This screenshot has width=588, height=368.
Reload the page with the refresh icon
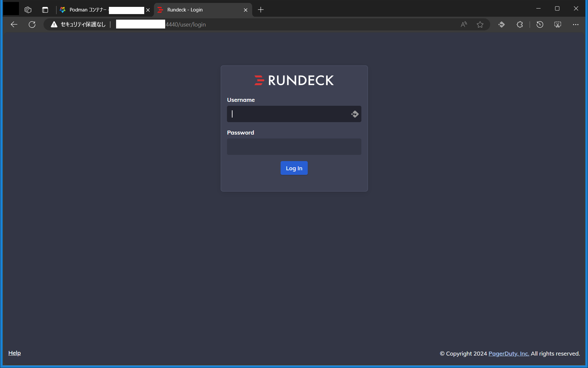(32, 24)
